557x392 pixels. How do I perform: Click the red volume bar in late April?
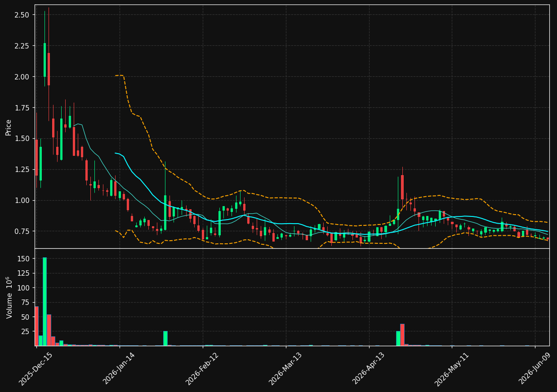(402, 335)
